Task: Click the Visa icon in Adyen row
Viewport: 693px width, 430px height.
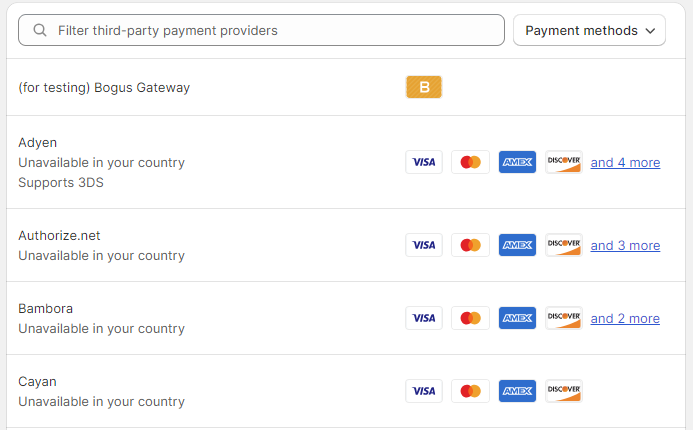Action: (x=424, y=162)
